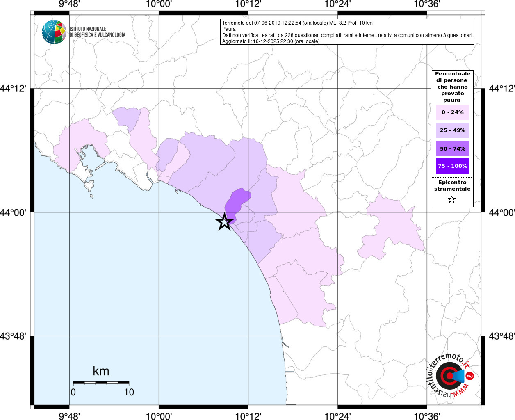Click the 'Paura' title line
The height and width of the screenshot is (420, 515).
click(229, 29)
